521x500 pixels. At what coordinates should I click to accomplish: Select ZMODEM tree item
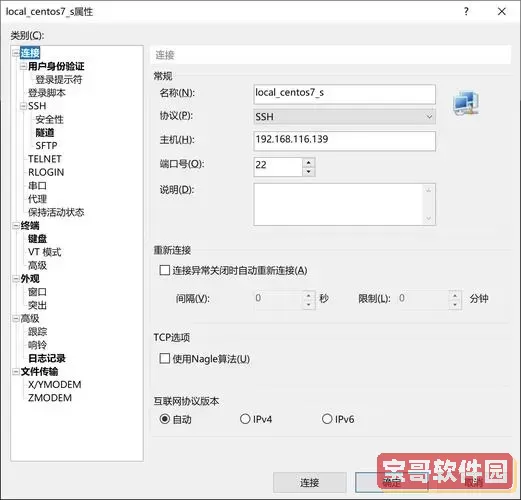tap(50, 398)
